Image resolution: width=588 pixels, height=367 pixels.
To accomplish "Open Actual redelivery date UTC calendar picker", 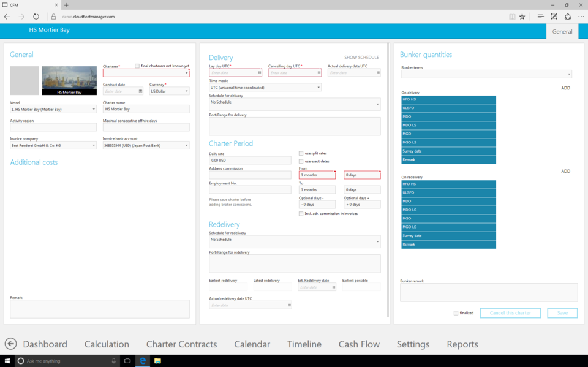I will [x=289, y=305].
